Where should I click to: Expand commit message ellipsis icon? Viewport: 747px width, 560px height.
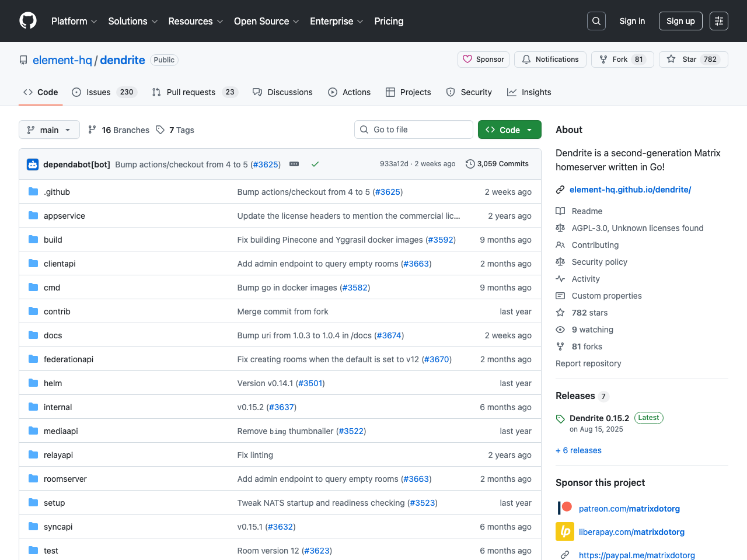(294, 164)
